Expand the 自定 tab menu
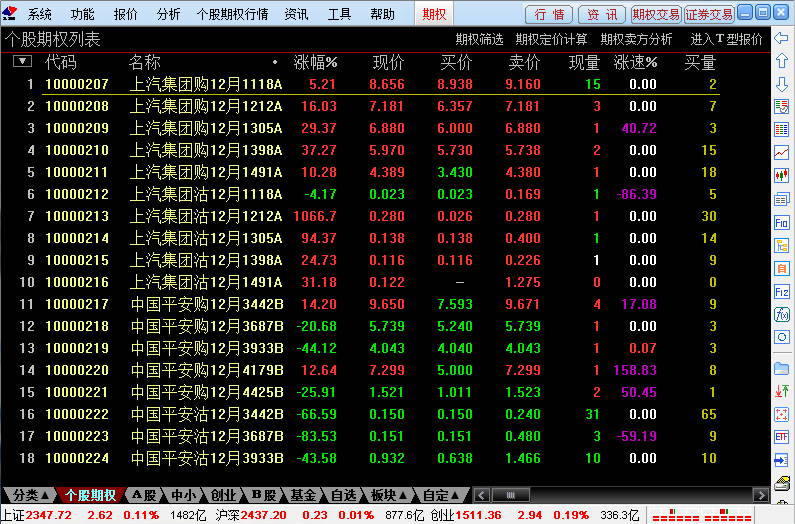 pos(441,495)
